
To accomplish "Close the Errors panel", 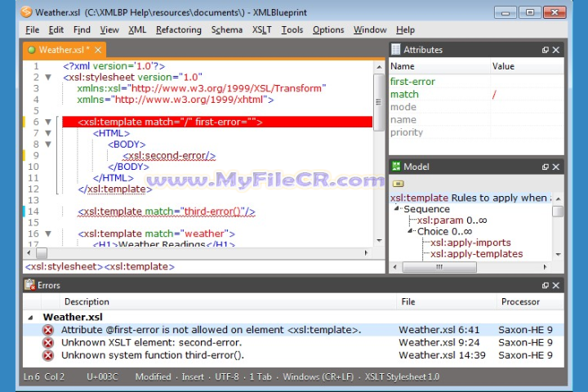I will coord(556,286).
